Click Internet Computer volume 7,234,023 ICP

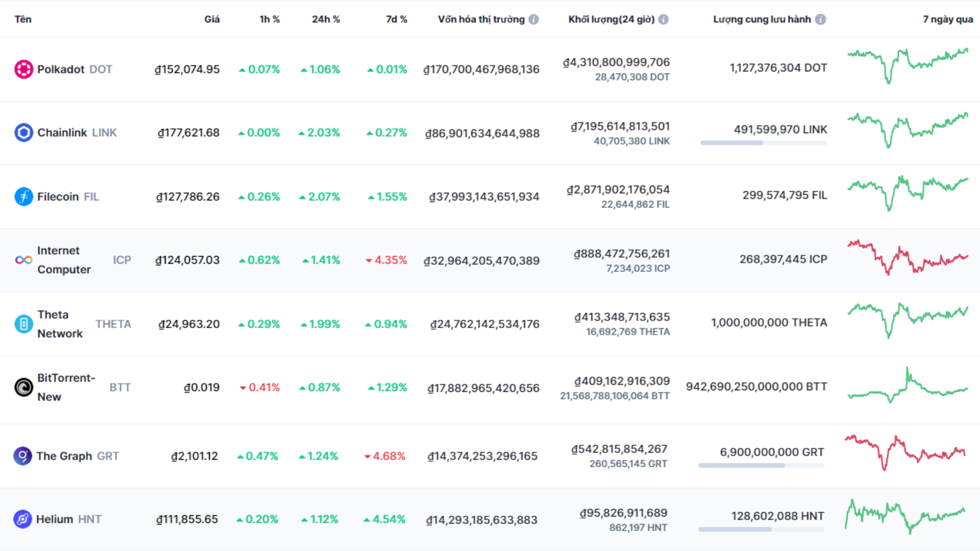pos(638,268)
